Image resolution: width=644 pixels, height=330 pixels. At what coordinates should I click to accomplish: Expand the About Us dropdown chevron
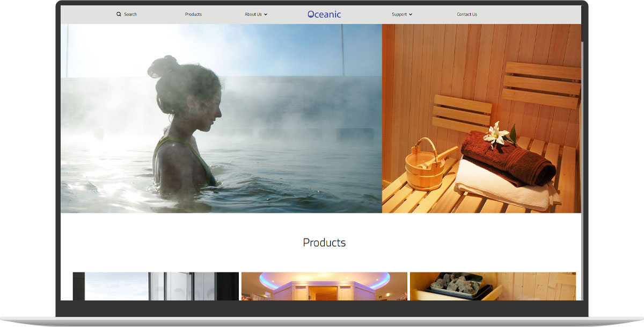pyautogui.click(x=266, y=15)
